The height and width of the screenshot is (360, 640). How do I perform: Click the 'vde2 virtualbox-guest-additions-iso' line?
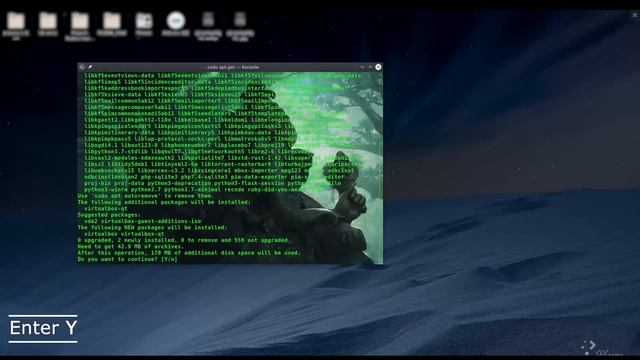142,221
